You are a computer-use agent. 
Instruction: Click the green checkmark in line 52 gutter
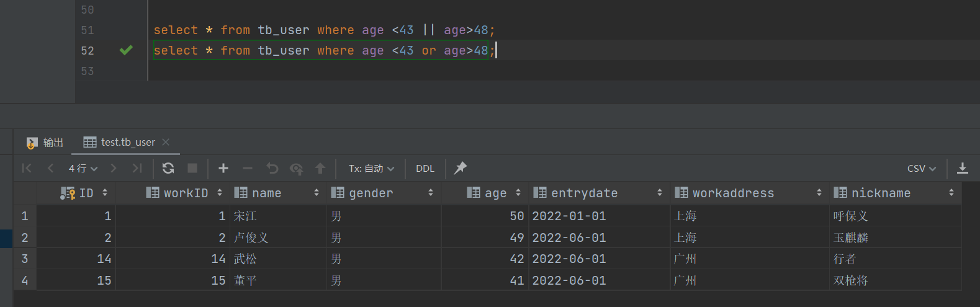[126, 50]
